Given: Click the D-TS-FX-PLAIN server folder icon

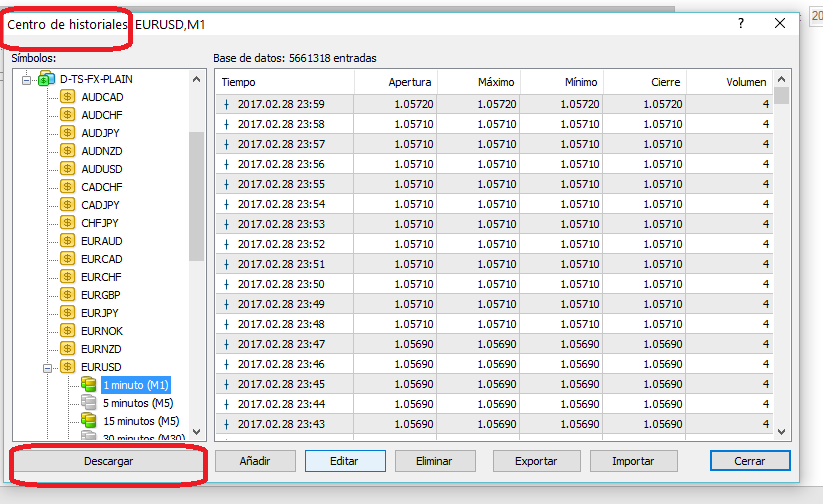Looking at the screenshot, I should pos(46,79).
